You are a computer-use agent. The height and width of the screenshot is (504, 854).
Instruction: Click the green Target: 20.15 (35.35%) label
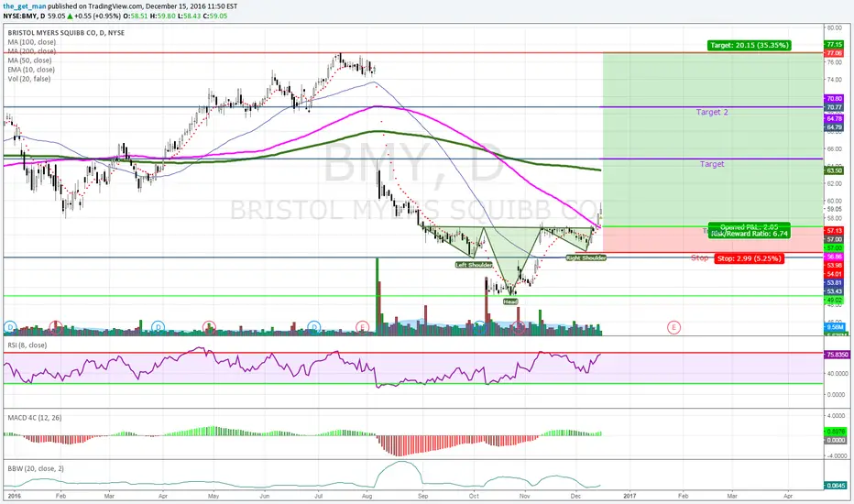749,45
